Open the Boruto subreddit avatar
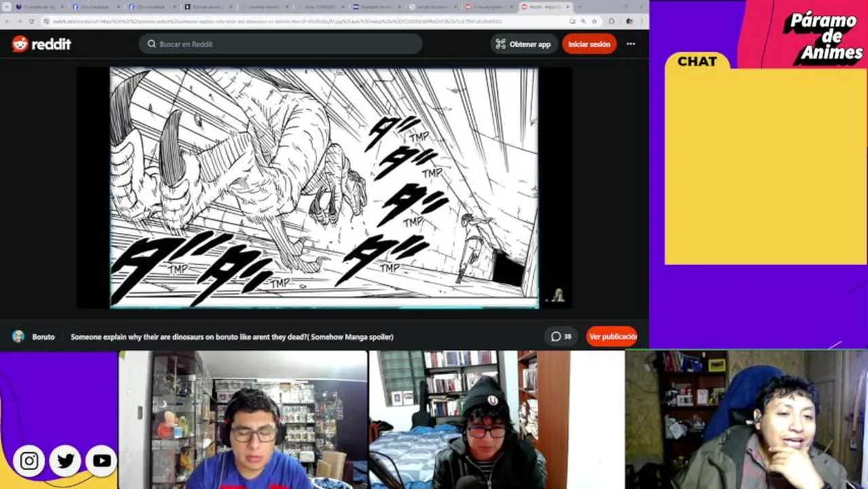The height and width of the screenshot is (489, 868). 18,336
